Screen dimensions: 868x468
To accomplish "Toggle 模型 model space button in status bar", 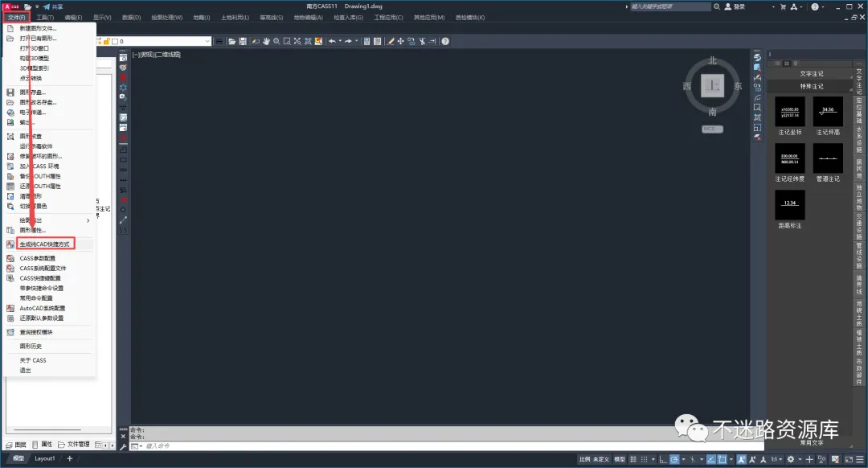I will tap(620, 459).
